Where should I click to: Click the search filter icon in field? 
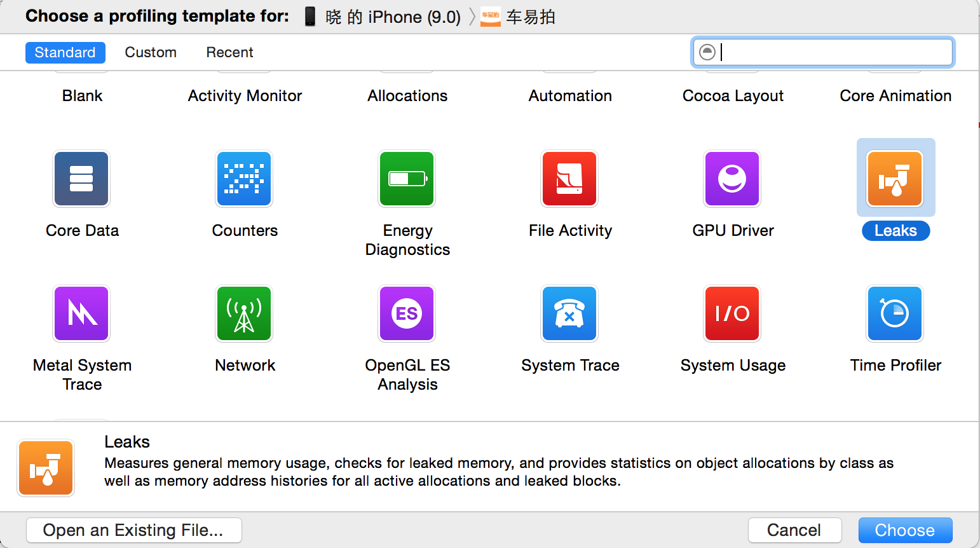[707, 52]
